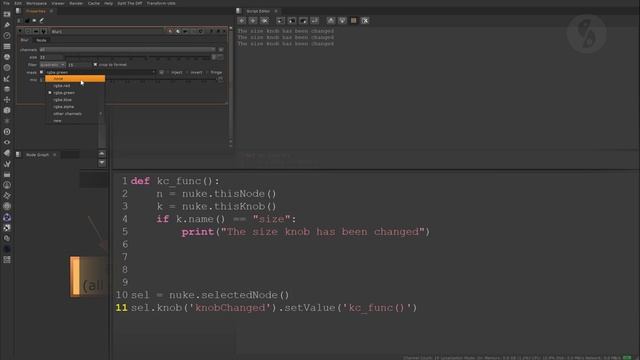Toggle the inject checkbox
Viewport: 640px width, 360px height.
click(x=168, y=72)
